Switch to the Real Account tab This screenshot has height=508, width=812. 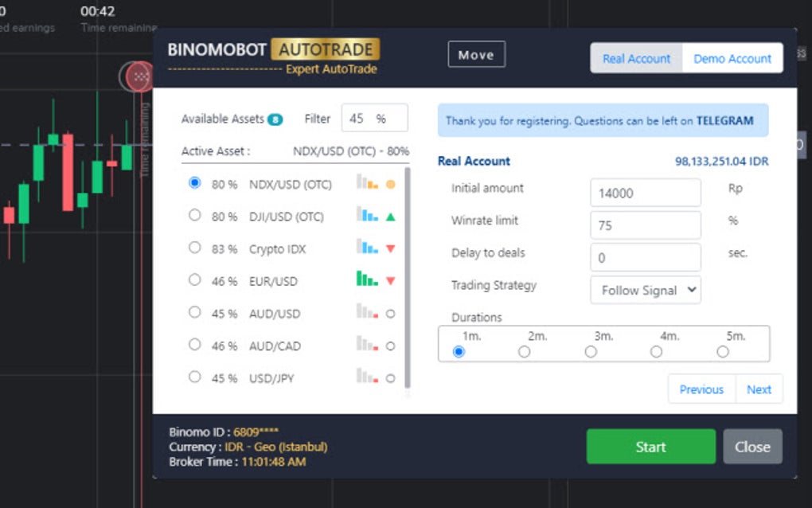pos(637,58)
